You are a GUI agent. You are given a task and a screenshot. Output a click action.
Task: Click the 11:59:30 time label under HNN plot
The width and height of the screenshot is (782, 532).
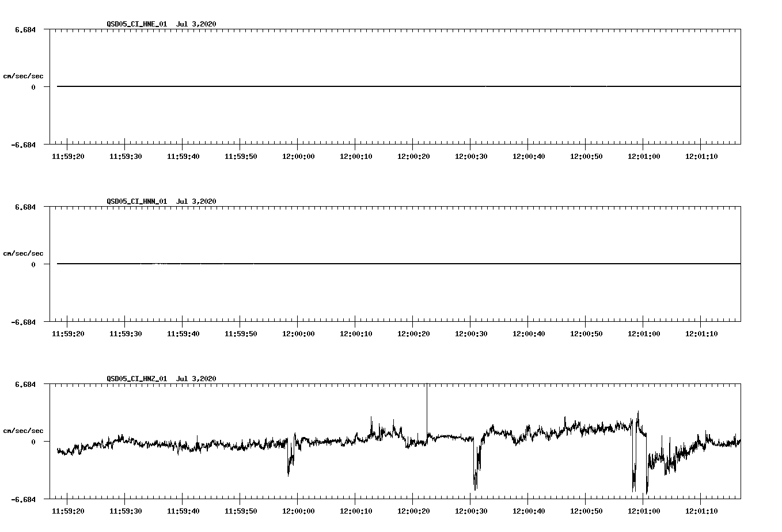126,333
